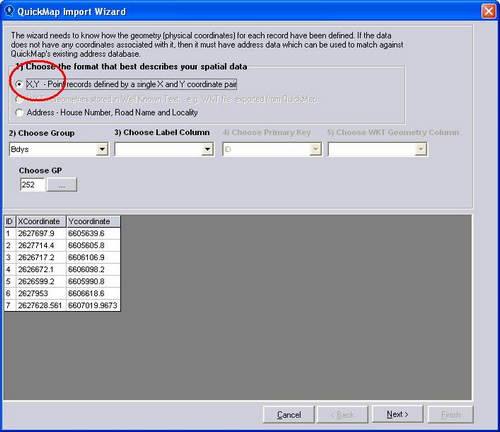500x432 pixels.
Task: Click the XCoordinate column header
Action: click(x=41, y=221)
